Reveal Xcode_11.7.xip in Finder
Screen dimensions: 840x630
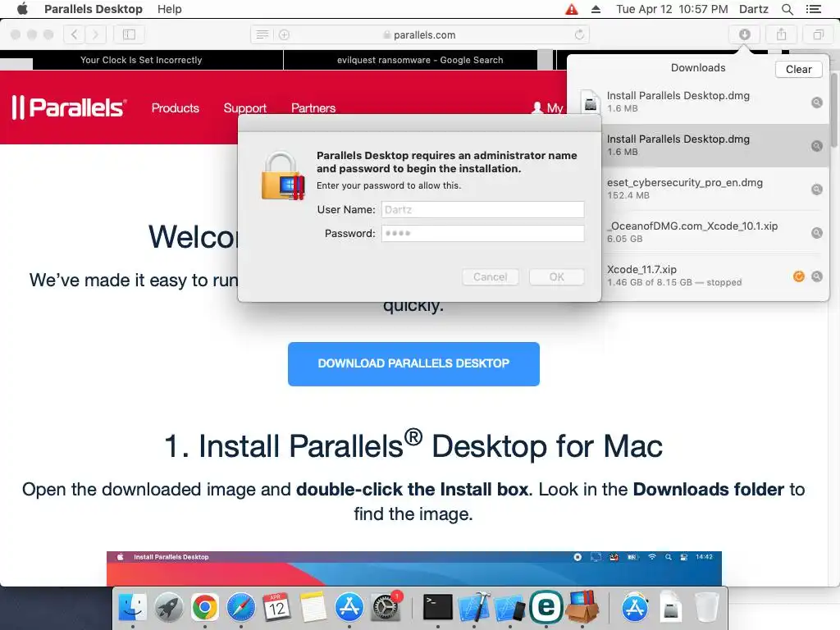pyautogui.click(x=816, y=276)
